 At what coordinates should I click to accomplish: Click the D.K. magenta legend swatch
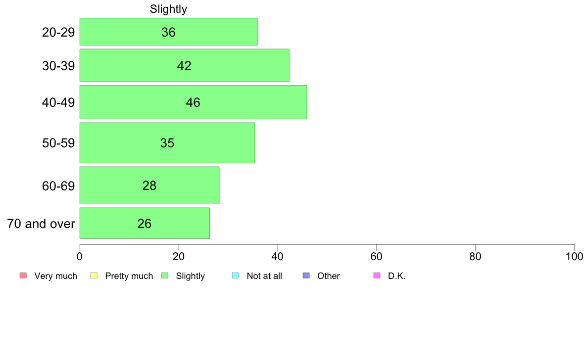[x=377, y=275]
